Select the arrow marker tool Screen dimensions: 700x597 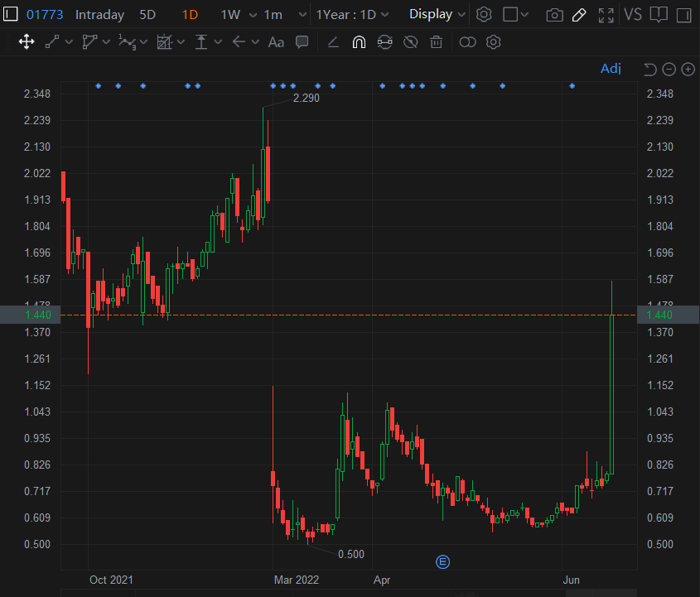(239, 42)
